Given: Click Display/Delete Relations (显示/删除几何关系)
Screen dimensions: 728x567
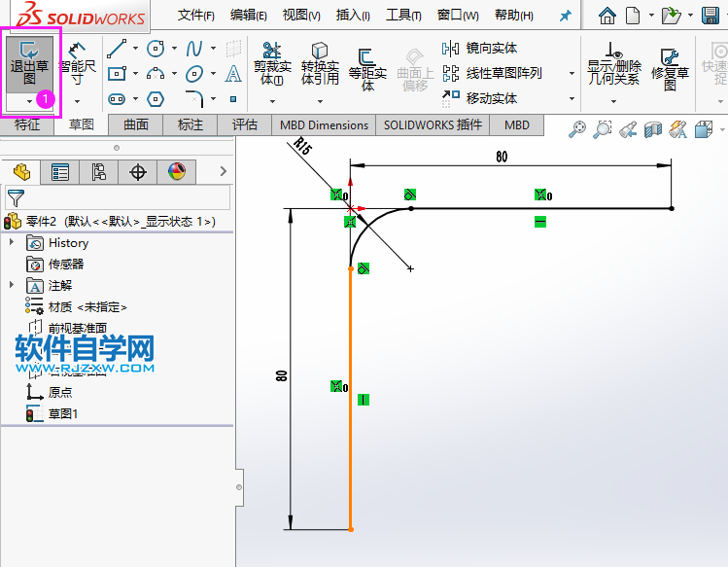Looking at the screenshot, I should pos(613,63).
